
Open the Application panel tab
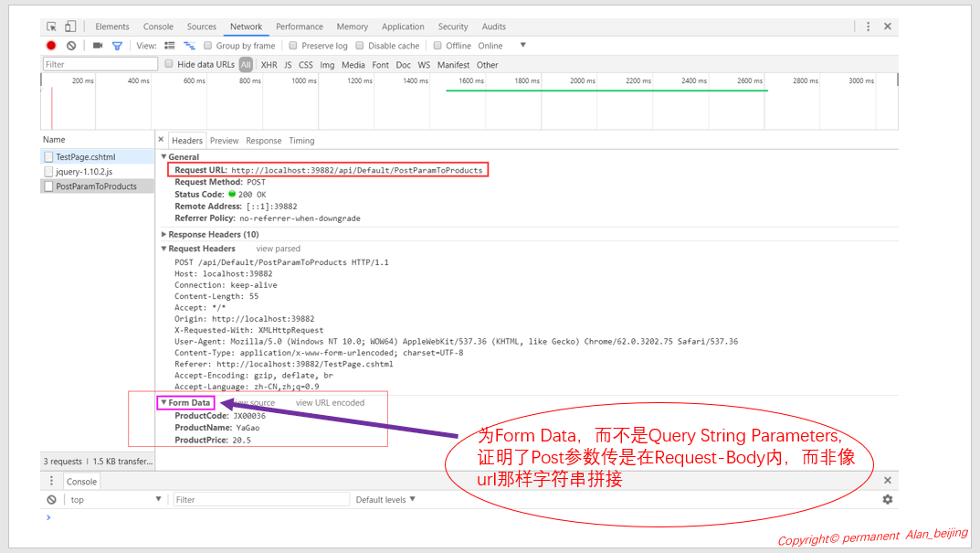[x=403, y=27]
